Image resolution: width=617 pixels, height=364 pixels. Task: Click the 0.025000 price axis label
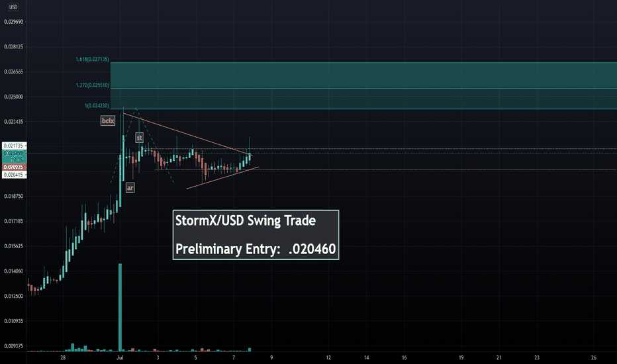14,97
